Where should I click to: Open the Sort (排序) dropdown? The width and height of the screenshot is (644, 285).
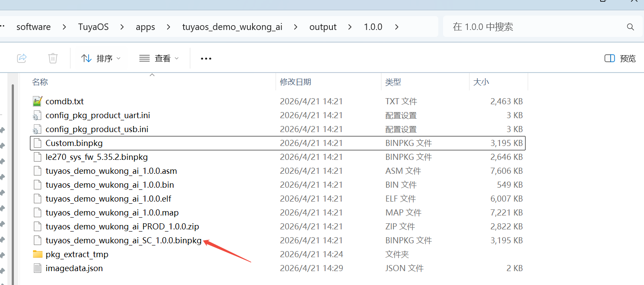pos(101,58)
